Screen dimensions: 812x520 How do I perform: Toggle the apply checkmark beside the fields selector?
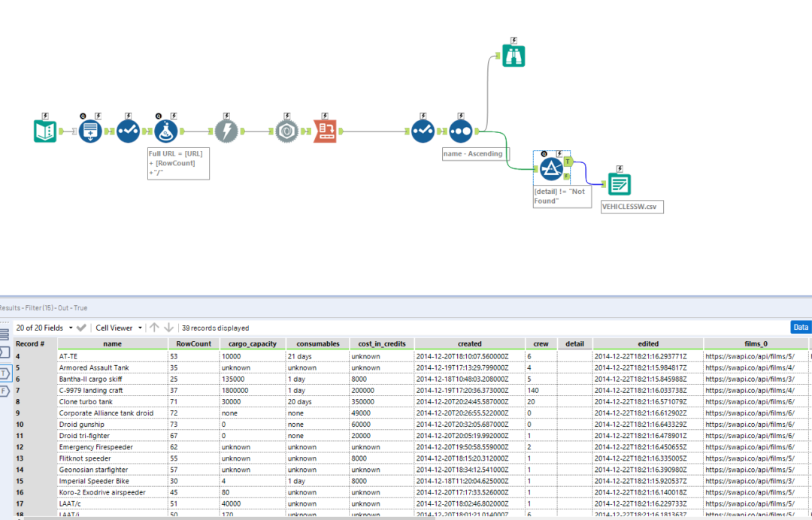[x=81, y=328]
